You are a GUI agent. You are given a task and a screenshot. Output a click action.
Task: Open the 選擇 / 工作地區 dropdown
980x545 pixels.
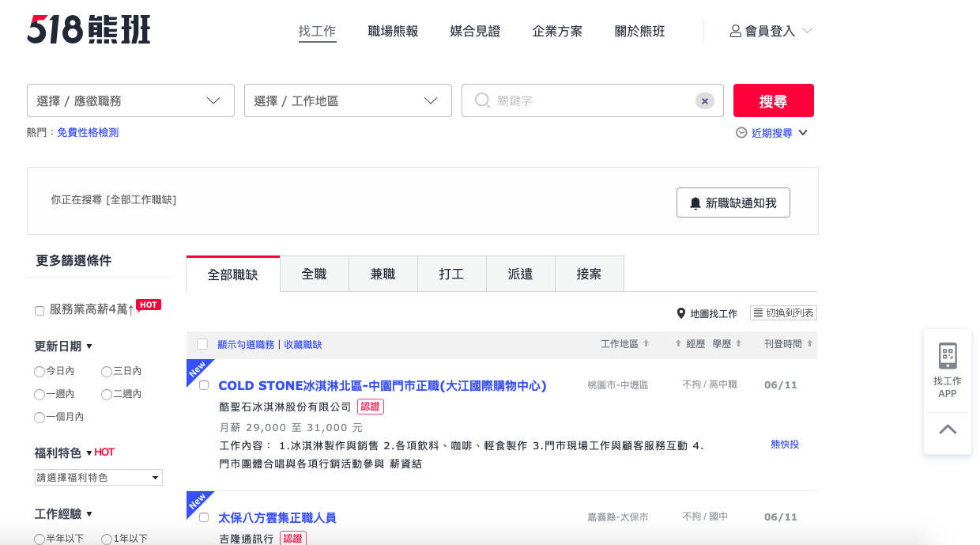(348, 100)
